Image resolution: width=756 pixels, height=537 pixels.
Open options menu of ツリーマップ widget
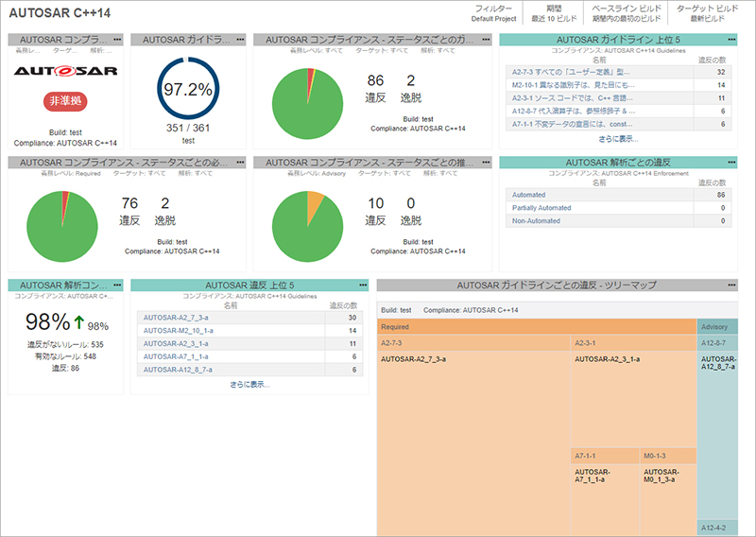pyautogui.click(x=731, y=286)
